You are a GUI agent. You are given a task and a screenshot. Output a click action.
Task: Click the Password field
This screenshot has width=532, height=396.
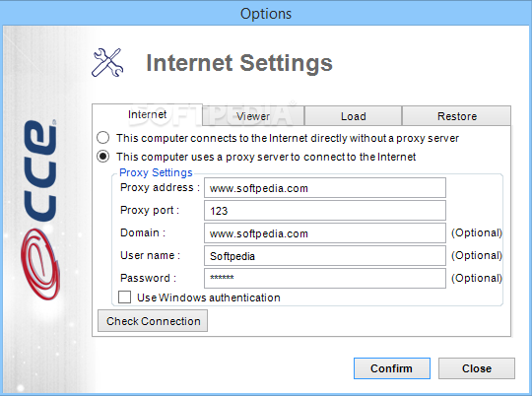[325, 278]
